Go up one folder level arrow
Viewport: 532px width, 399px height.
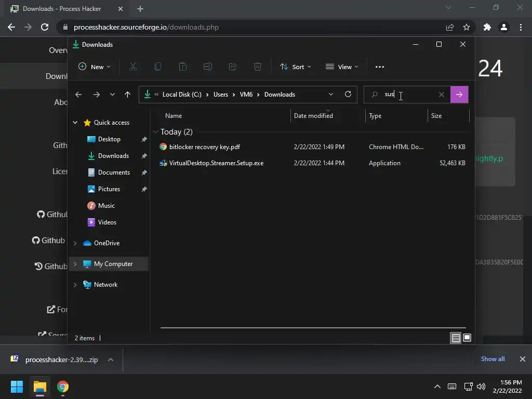click(x=128, y=95)
